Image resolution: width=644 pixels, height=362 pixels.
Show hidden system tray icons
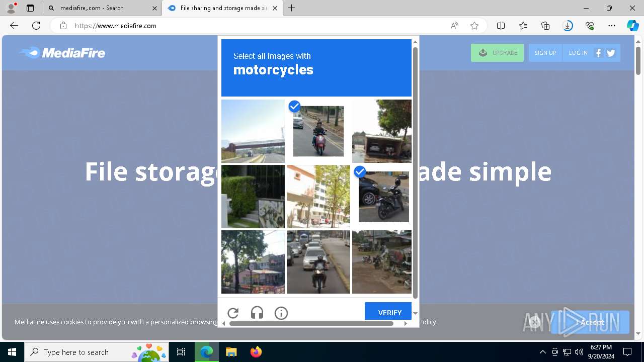click(542, 352)
